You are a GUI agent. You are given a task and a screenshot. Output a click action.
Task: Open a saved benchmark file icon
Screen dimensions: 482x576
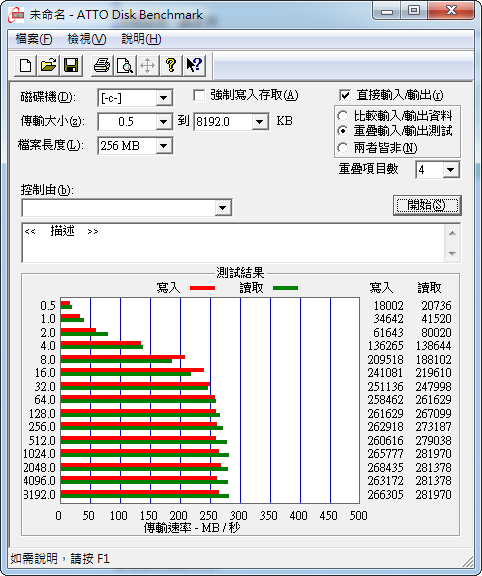pyautogui.click(x=48, y=66)
